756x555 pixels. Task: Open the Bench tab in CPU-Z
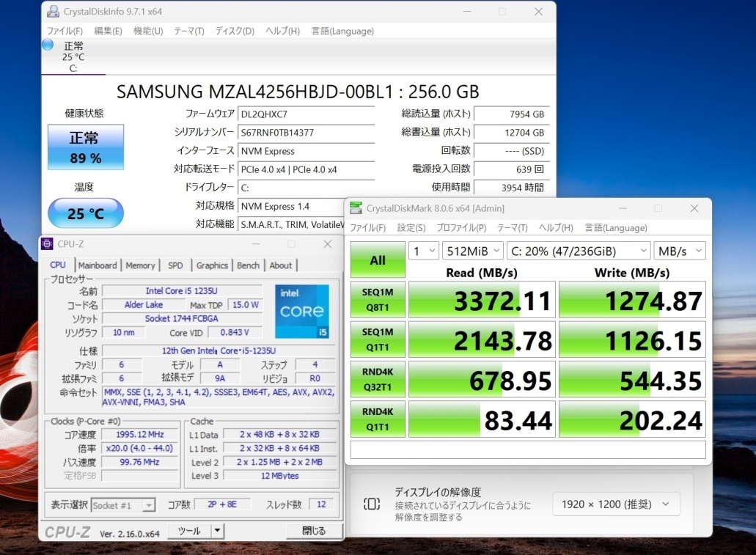pos(248,265)
